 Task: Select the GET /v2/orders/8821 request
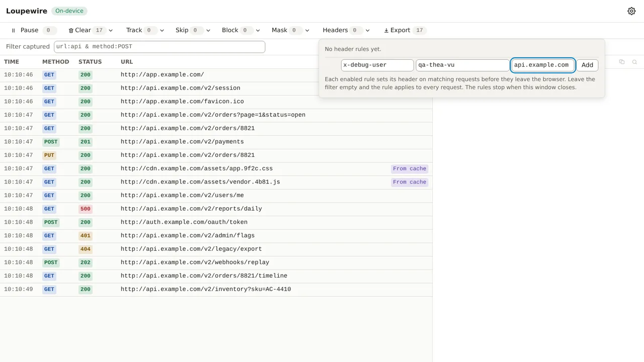(x=216, y=128)
